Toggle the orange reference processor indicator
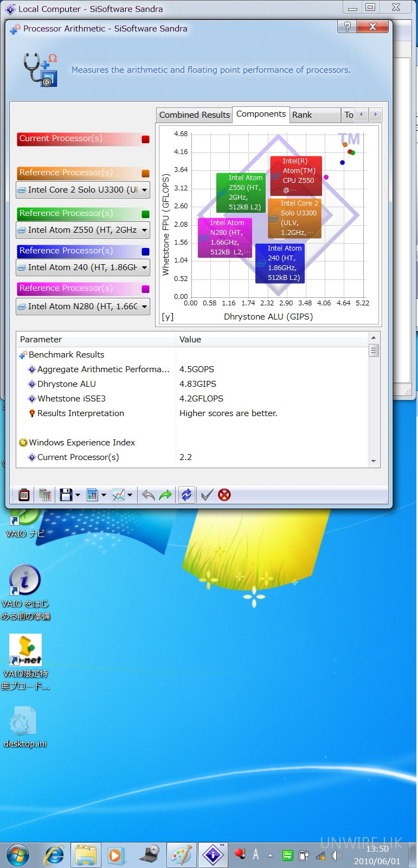The height and width of the screenshot is (868, 418). click(145, 174)
